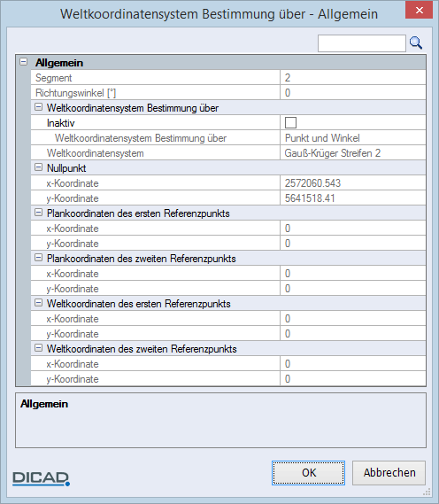Click the DICAD logo
This screenshot has height=504, width=439.
[41, 478]
